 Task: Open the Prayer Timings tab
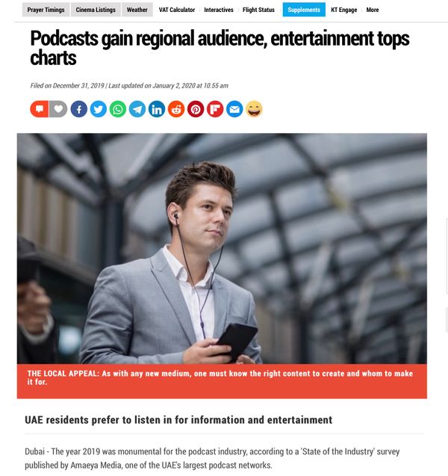point(46,10)
